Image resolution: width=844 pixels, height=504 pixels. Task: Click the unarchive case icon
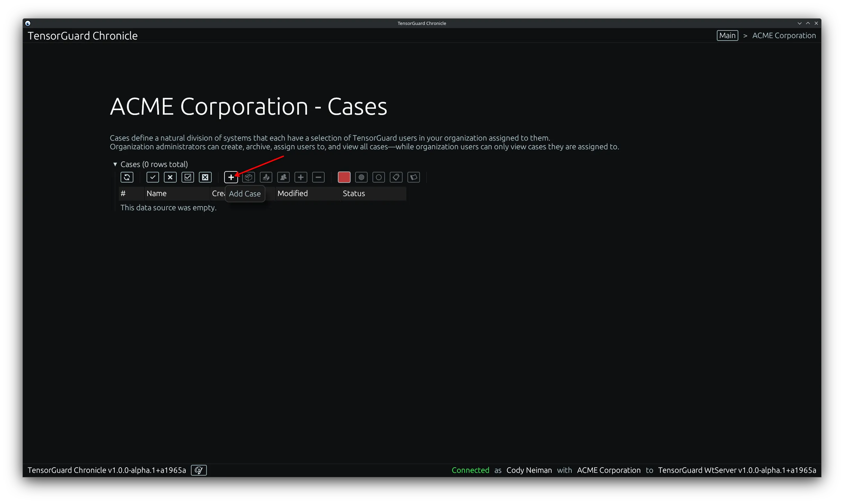point(266,177)
